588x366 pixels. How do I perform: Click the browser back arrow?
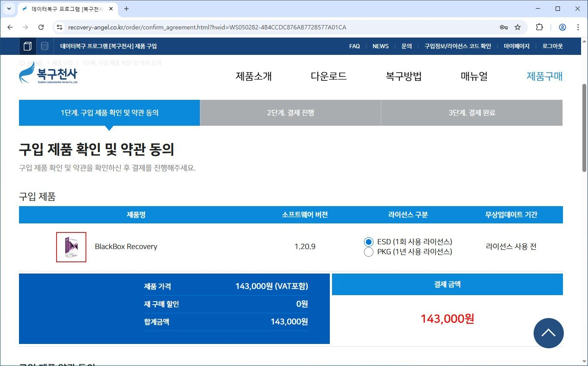coord(10,27)
